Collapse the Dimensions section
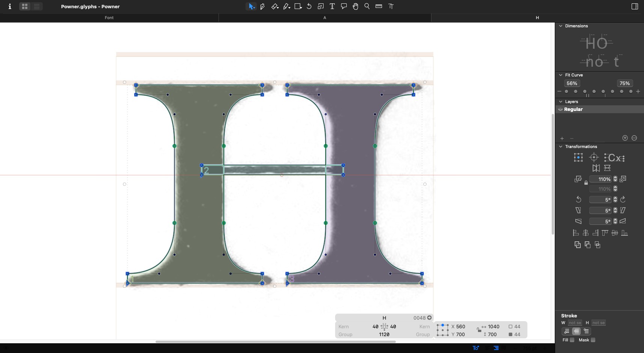Image resolution: width=644 pixels, height=353 pixels. point(561,26)
